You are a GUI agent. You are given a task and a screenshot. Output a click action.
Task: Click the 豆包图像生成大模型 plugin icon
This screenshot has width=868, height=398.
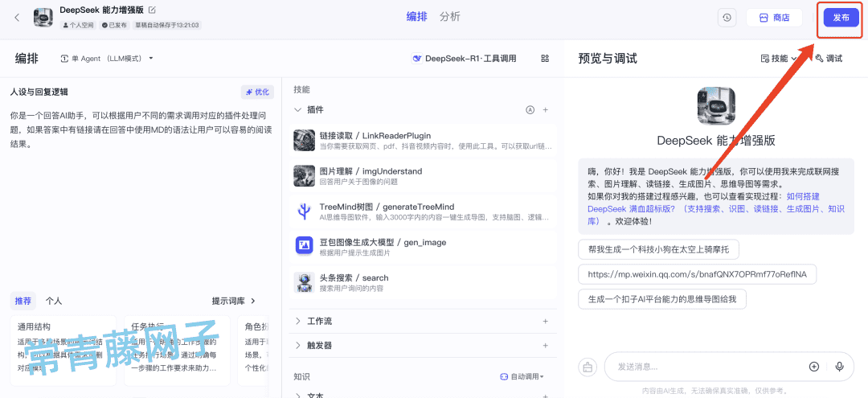point(304,247)
